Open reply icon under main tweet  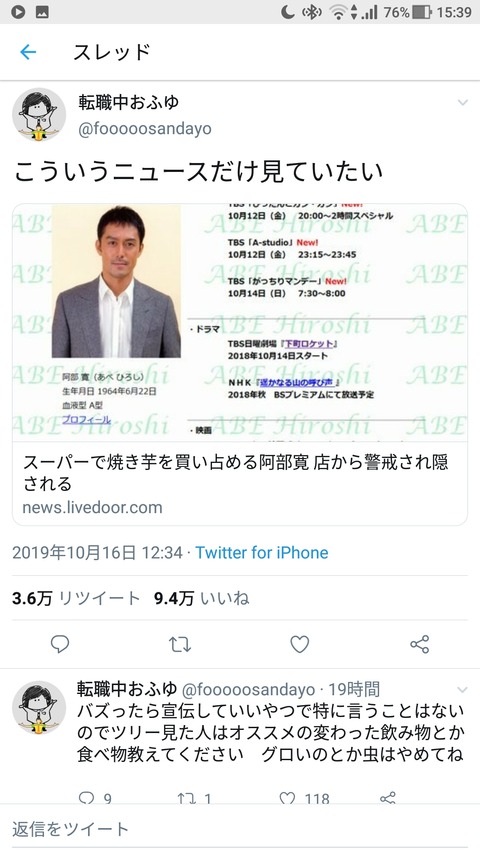click(x=60, y=644)
